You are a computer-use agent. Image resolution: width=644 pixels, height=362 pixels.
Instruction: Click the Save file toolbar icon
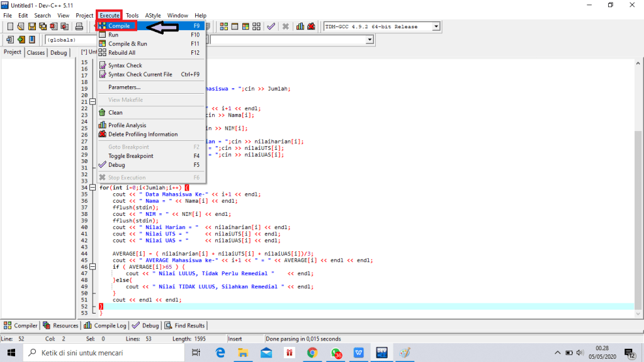(x=32, y=26)
